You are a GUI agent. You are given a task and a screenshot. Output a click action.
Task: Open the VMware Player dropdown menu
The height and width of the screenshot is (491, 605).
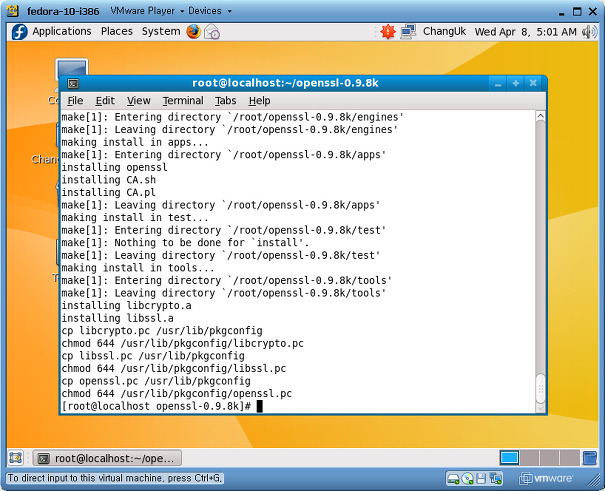point(147,11)
